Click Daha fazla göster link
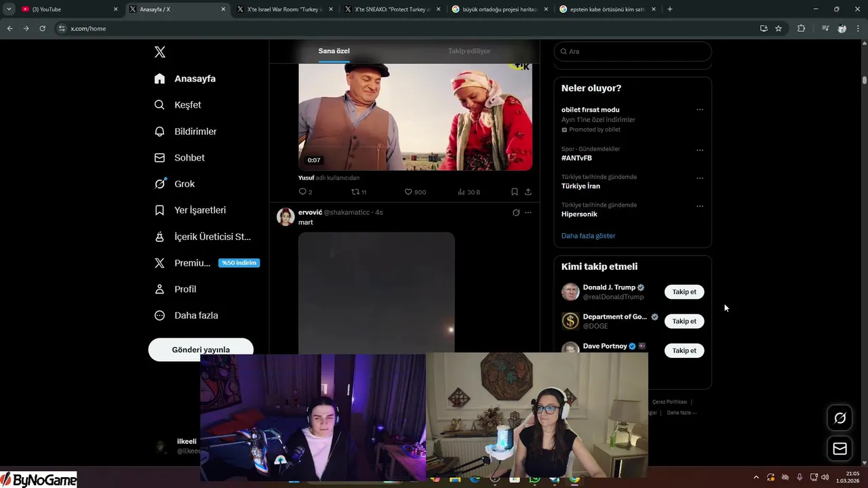The image size is (868, 488). (588, 236)
